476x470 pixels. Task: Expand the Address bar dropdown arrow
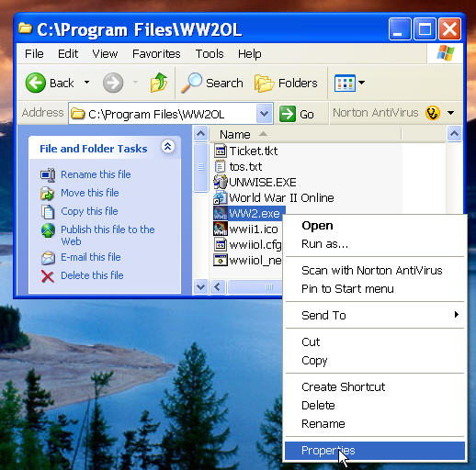[264, 114]
